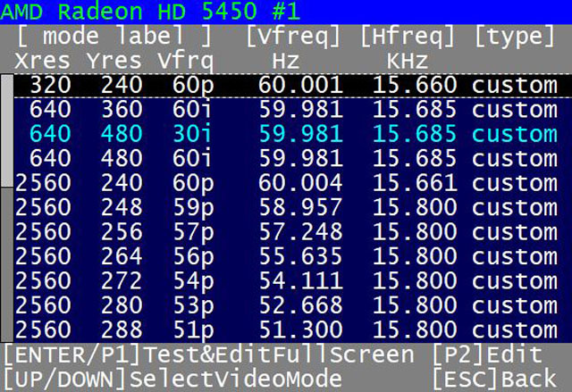
Task: Click the [ESC]Back option
Action: [x=495, y=379]
